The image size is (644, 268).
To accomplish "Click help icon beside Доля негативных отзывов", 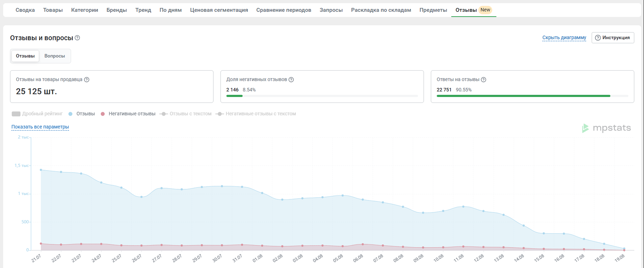I will tap(291, 80).
